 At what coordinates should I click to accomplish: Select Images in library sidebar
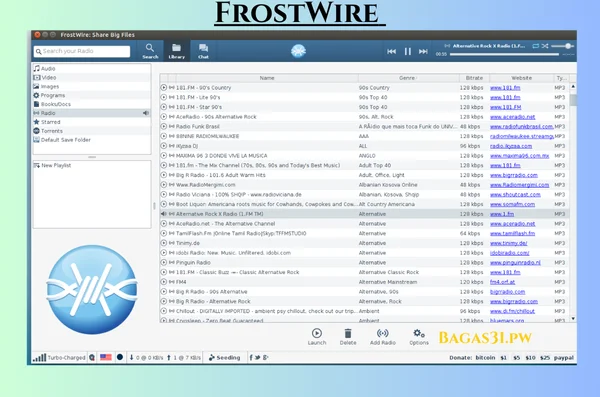[x=92, y=87]
